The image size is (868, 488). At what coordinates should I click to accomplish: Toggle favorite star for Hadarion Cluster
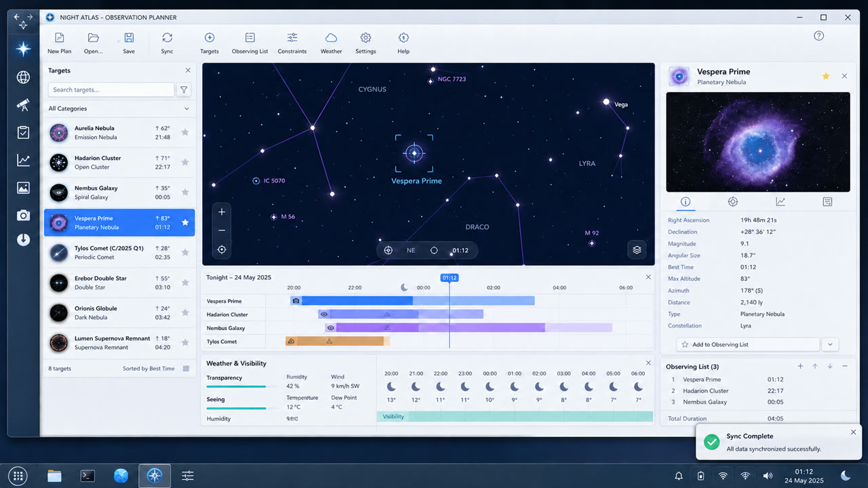click(185, 162)
